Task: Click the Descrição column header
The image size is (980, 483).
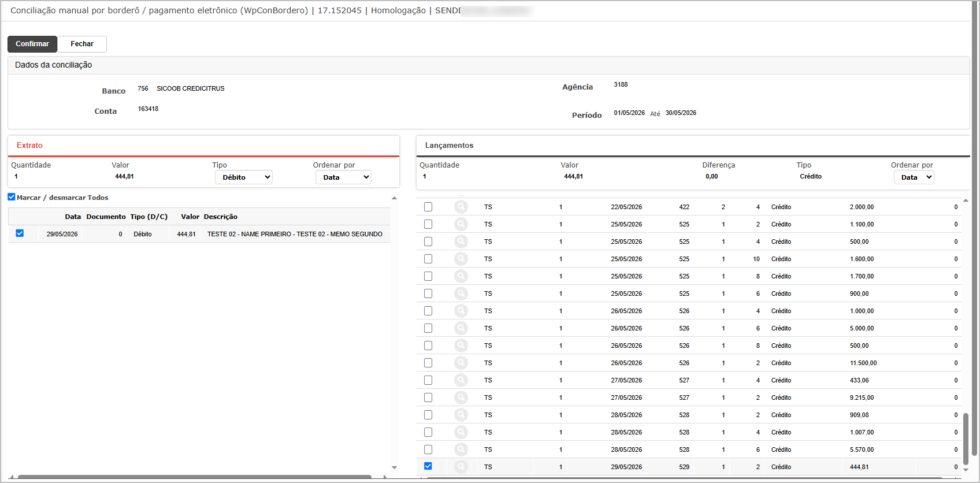Action: coord(220,217)
